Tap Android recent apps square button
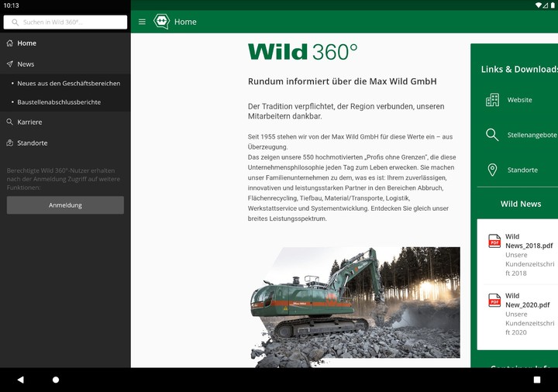 point(537,380)
